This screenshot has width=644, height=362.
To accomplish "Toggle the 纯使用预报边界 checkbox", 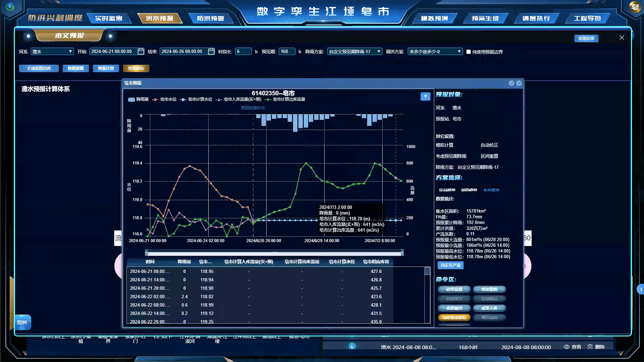I will click(x=468, y=52).
